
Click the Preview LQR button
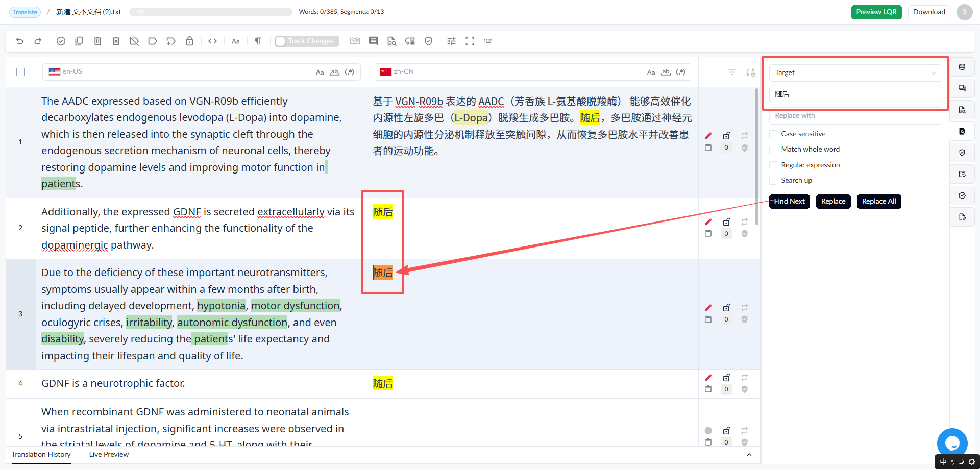pyautogui.click(x=876, y=12)
